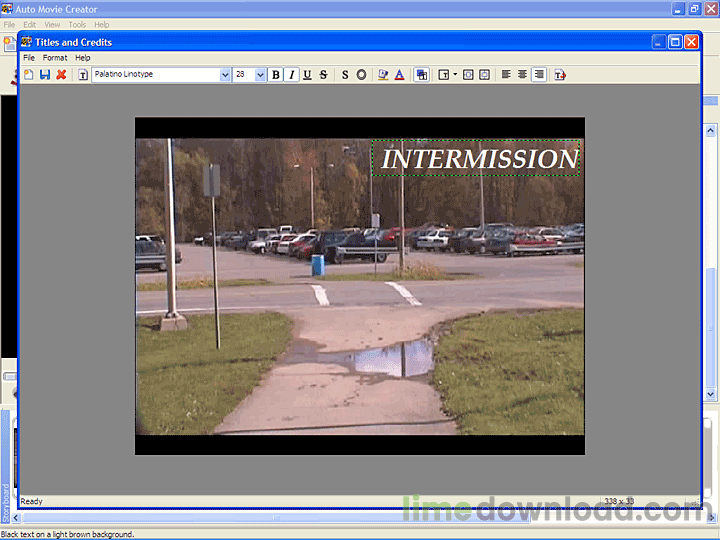Open the font size 28 dropdown
720x540 pixels.
pos(260,74)
